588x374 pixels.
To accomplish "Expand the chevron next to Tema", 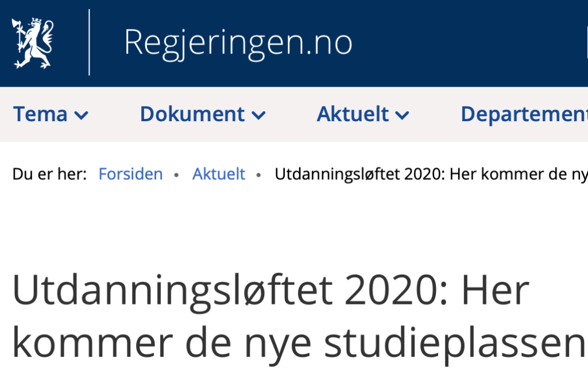I will [x=82, y=115].
